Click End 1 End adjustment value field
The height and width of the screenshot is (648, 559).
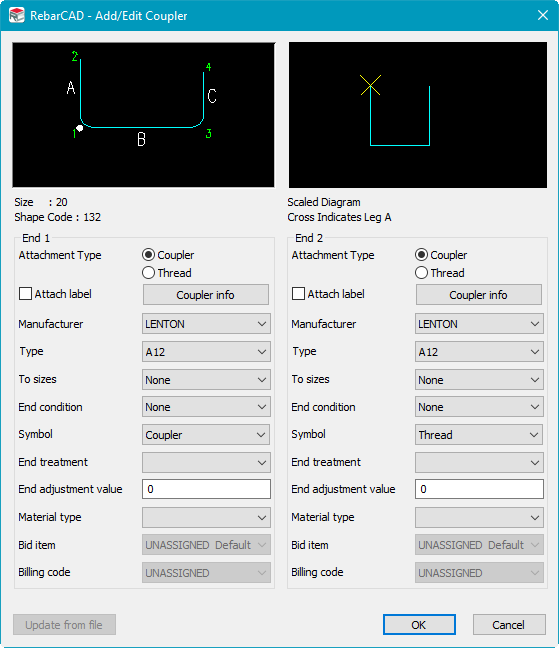[x=206, y=489]
